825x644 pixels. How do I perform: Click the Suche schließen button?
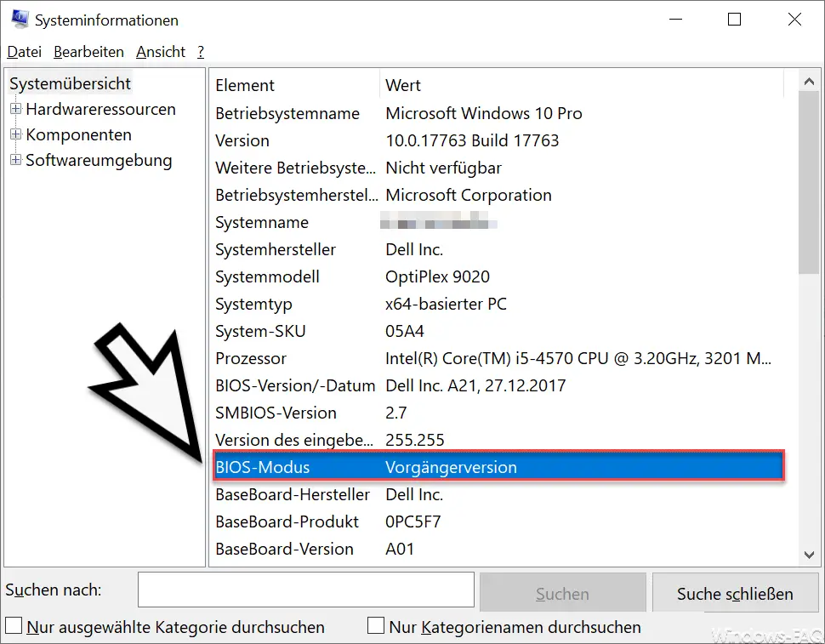(x=735, y=593)
